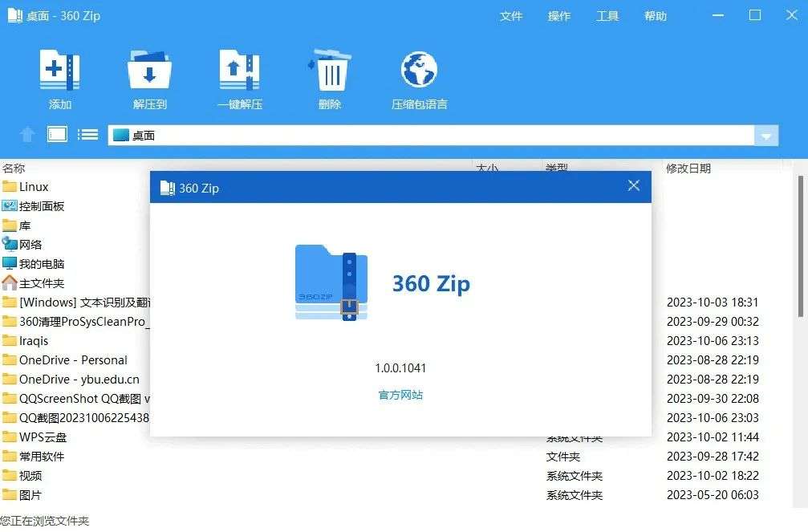This screenshot has width=808, height=532.
Task: Select the 删除 (Delete) toolbar icon
Action: pos(329,78)
